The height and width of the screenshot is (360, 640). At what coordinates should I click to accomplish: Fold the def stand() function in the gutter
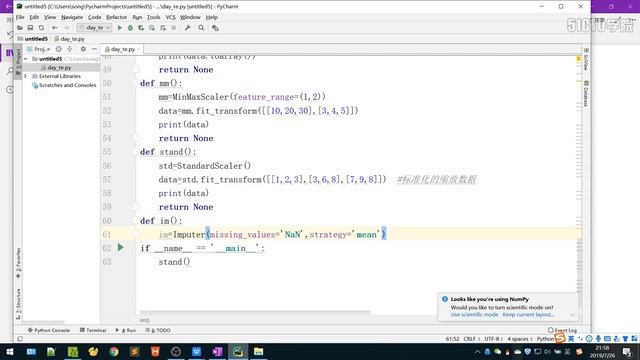(x=136, y=152)
